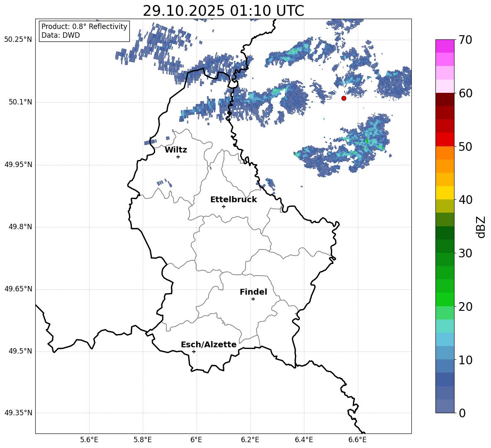Click the colorbar tick value 10
The image size is (491, 448).
[465, 360]
